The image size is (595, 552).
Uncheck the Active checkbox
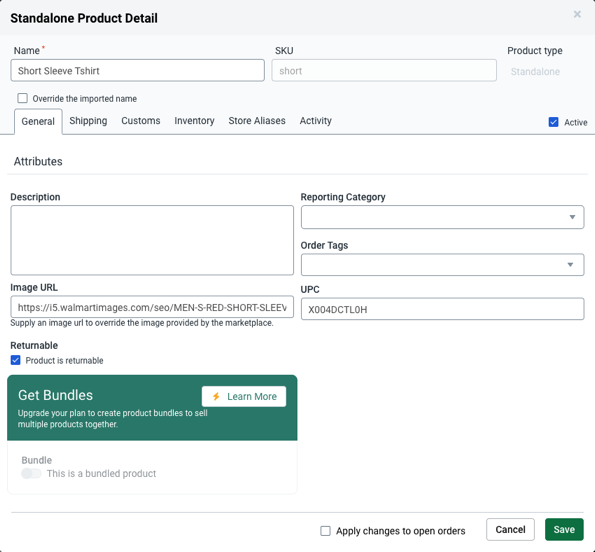point(553,122)
